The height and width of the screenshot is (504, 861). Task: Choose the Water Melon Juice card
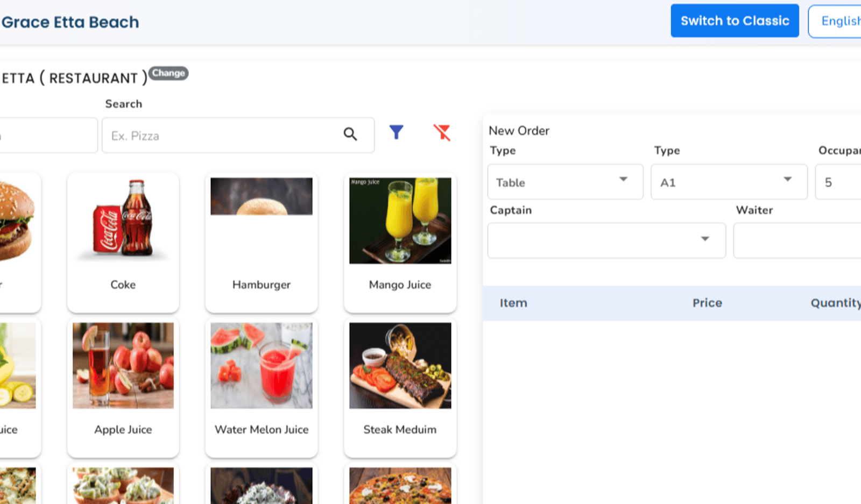click(262, 387)
